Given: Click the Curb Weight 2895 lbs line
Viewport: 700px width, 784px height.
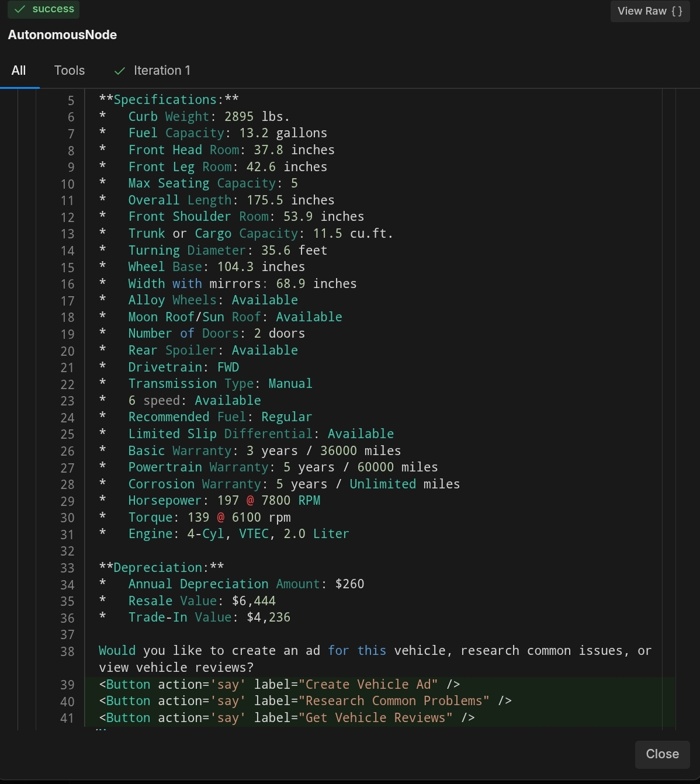Looking at the screenshot, I should point(195,117).
